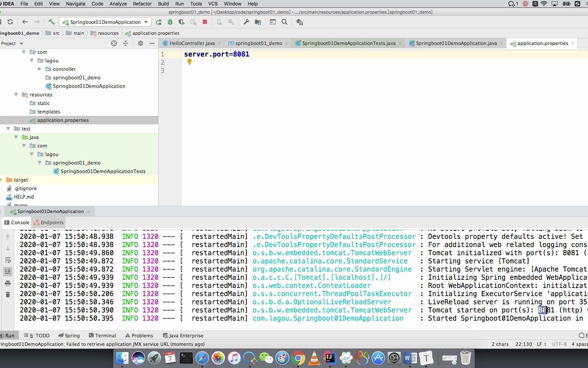Screen dimensions: 588x368
Task: Hide the Project tool window
Action: click(x=152, y=43)
